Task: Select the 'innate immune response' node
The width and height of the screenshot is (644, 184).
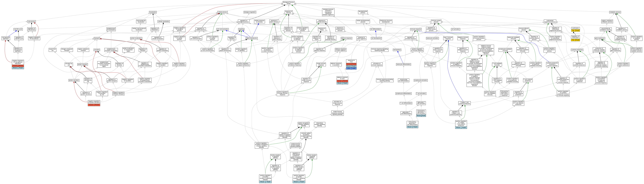Action: coord(321,64)
